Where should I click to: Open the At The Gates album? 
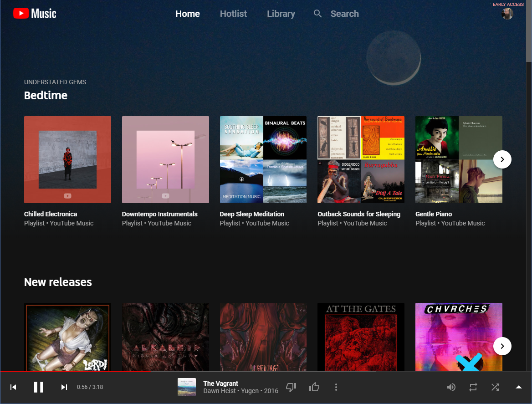361,337
